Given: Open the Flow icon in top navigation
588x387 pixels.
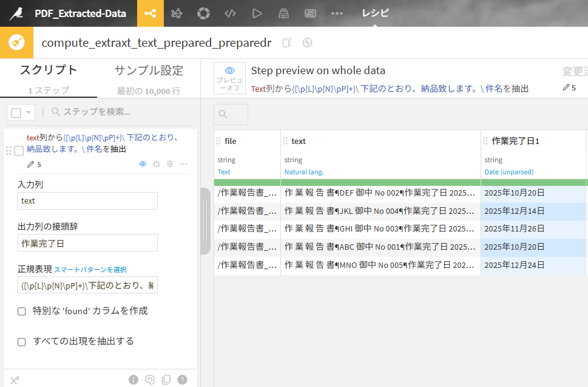Looking at the screenshot, I should point(150,13).
